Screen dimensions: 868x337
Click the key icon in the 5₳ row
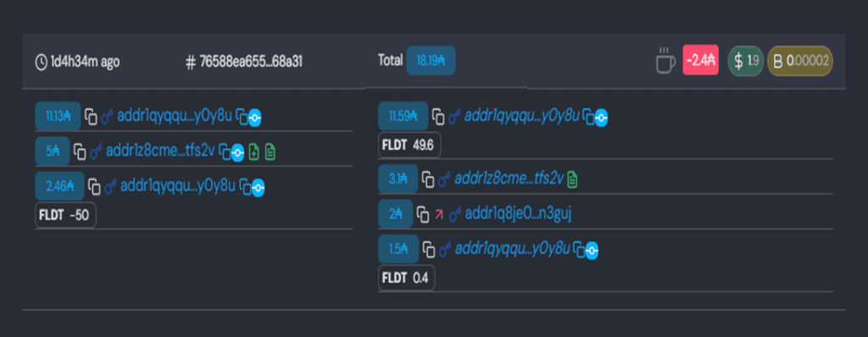pyautogui.click(x=97, y=151)
